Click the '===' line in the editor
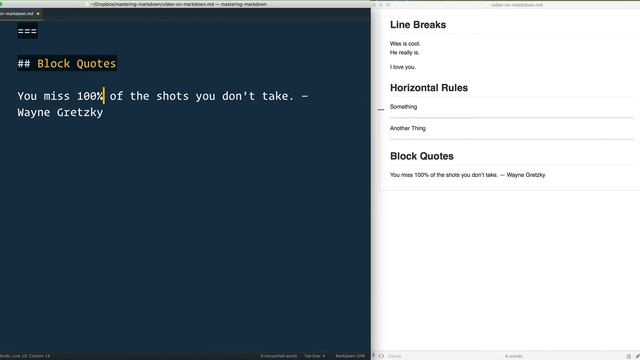The height and width of the screenshot is (360, 640). click(27, 31)
